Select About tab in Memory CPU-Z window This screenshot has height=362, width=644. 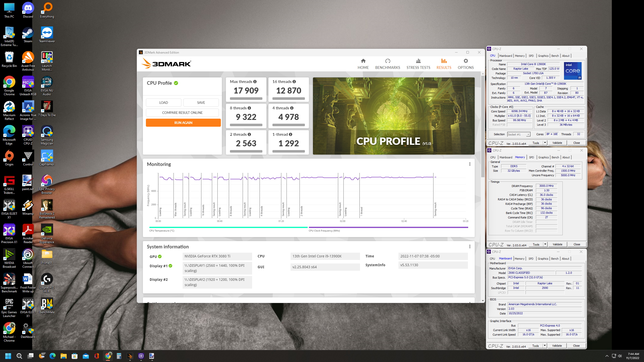point(566,157)
